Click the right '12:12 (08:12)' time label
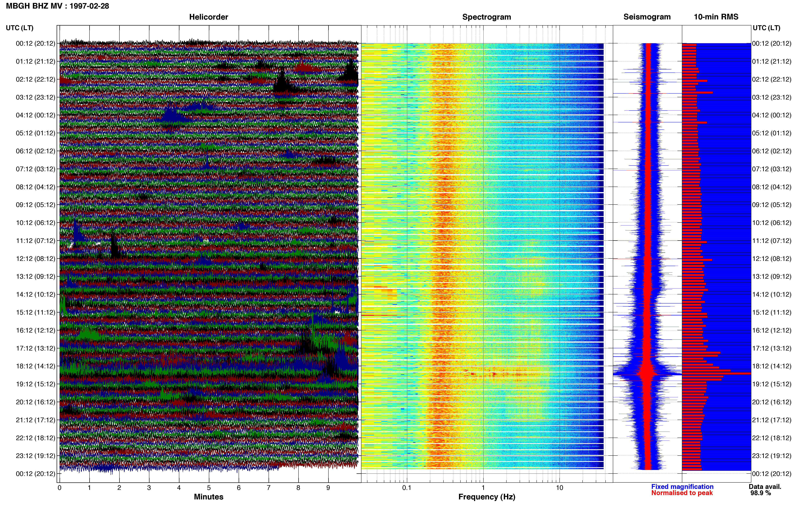This screenshot has height=508, width=812. click(772, 259)
